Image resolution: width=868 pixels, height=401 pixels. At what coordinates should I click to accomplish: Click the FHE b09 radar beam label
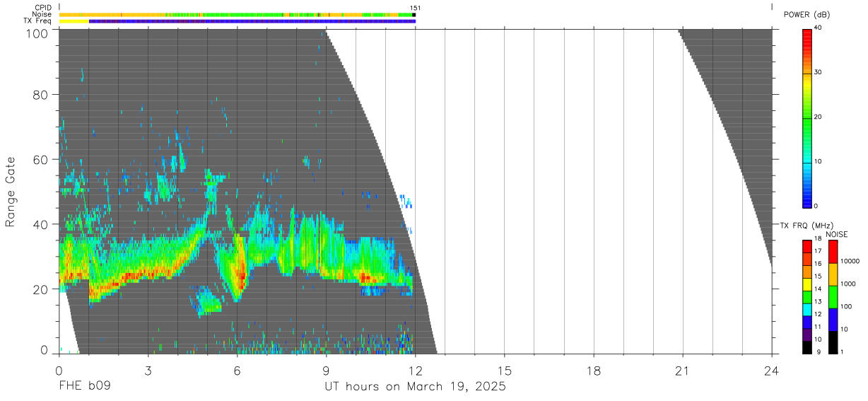click(84, 386)
